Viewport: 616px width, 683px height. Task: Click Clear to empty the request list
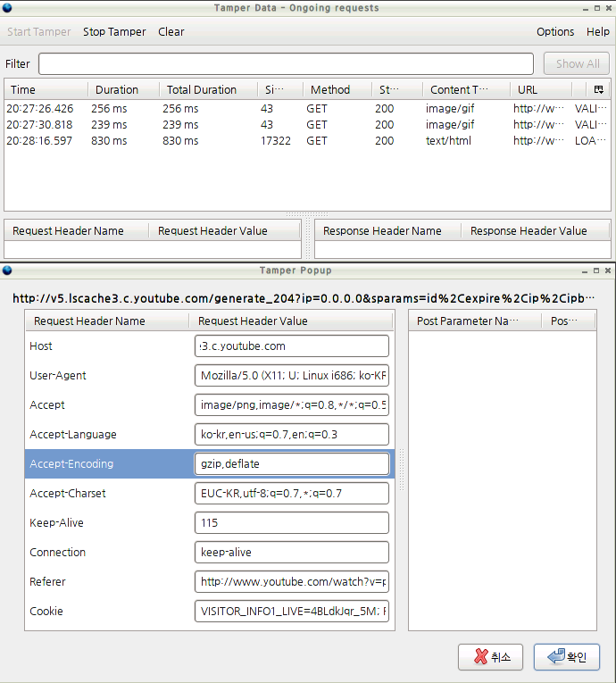click(x=171, y=32)
